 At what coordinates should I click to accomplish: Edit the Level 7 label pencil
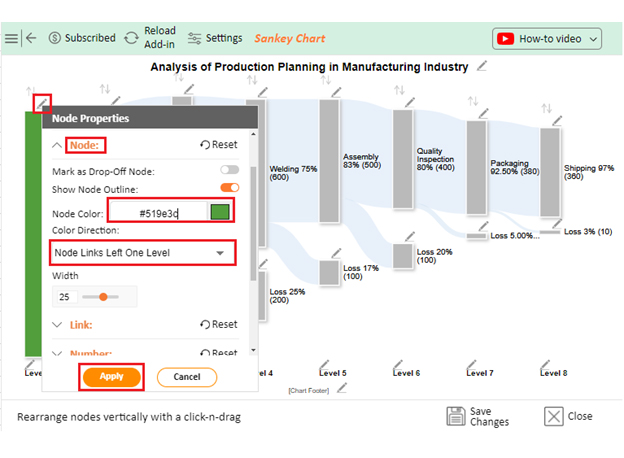point(472,364)
